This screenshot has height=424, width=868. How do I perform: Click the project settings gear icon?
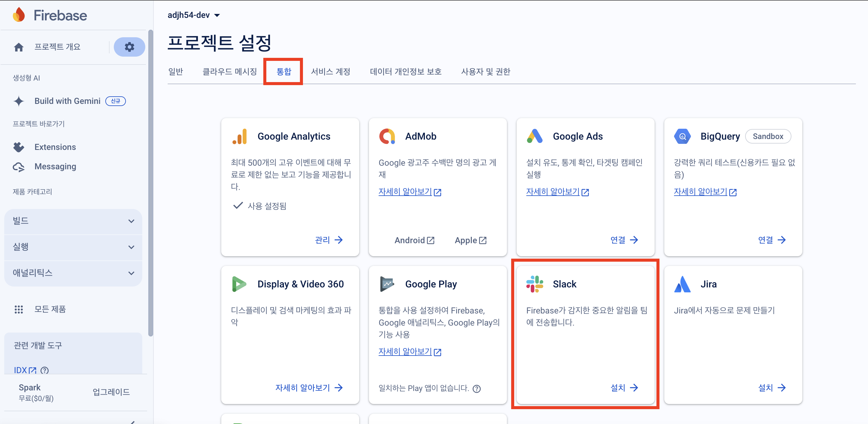point(129,47)
